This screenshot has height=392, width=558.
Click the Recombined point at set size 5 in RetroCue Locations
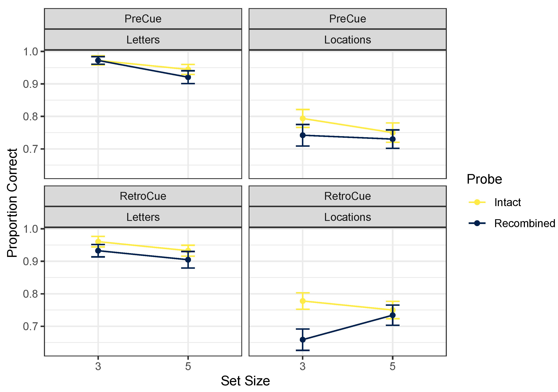pyautogui.click(x=392, y=315)
